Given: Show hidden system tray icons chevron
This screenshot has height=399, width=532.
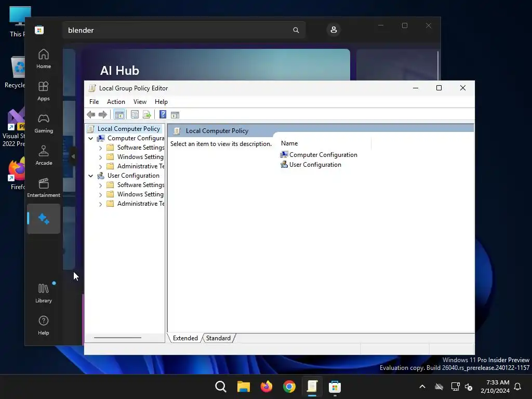Looking at the screenshot, I should (422, 387).
